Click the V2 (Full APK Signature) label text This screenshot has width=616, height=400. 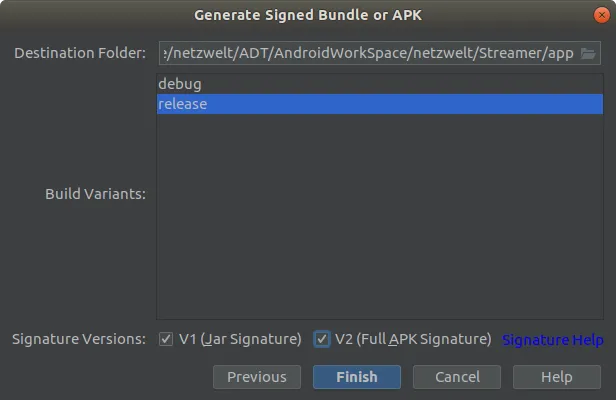click(x=413, y=340)
